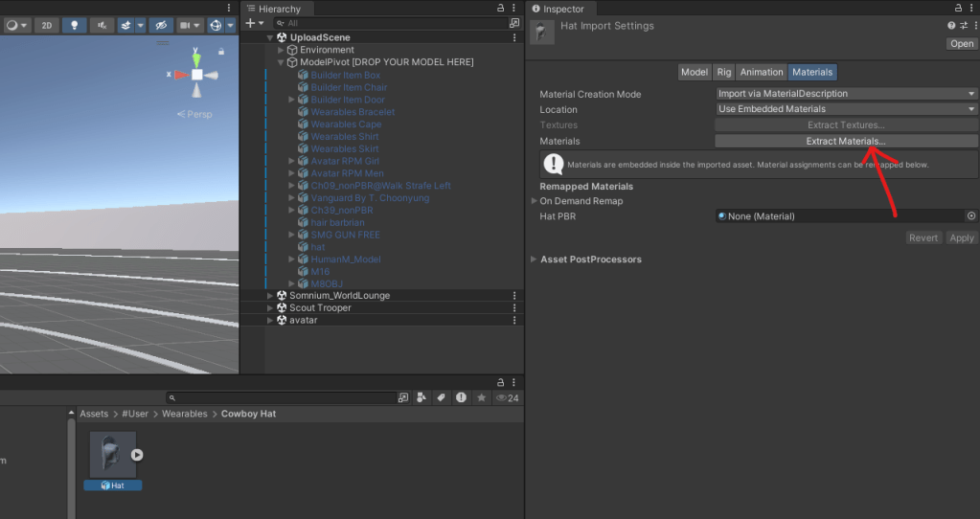The image size is (980, 519).
Task: Open the Material Creation Mode dropdown
Action: 846,94
